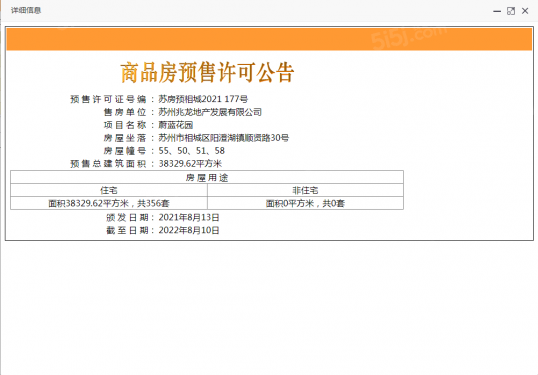Click the label 售房单位

[125, 112]
